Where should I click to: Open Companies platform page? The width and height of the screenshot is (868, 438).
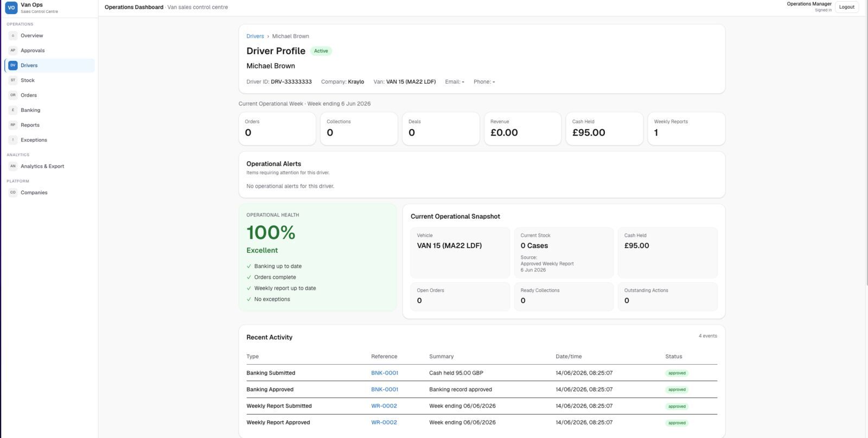point(50,193)
